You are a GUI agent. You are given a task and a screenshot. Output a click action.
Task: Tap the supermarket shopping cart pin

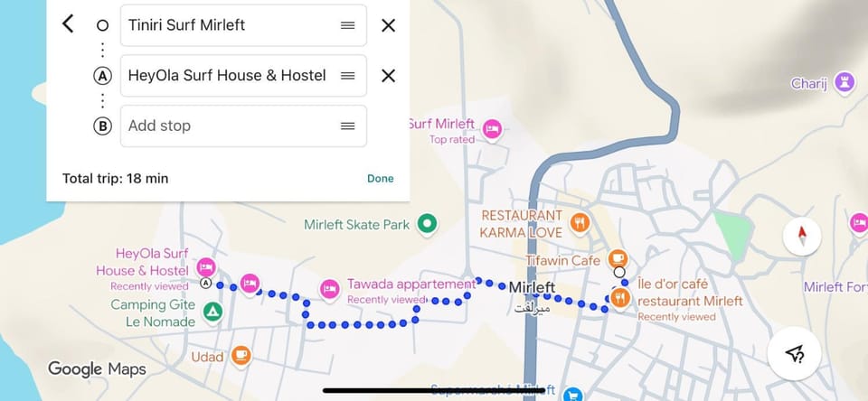coord(573,395)
